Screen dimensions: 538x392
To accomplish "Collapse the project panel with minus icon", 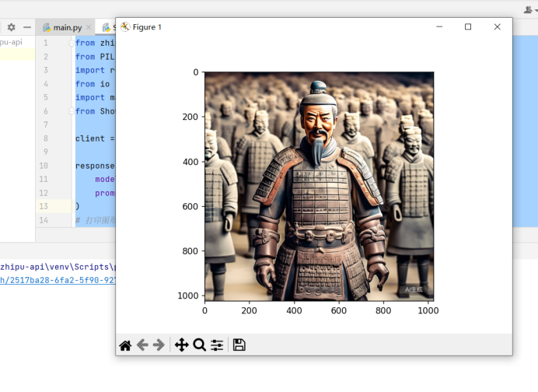I will tap(27, 27).
